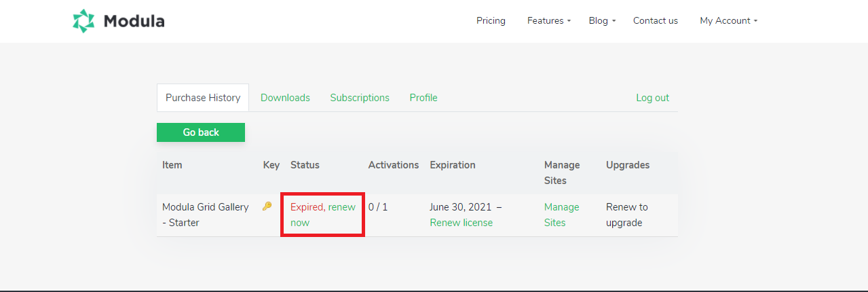Click the Status column header
The width and height of the screenshot is (868, 292).
[305, 165]
